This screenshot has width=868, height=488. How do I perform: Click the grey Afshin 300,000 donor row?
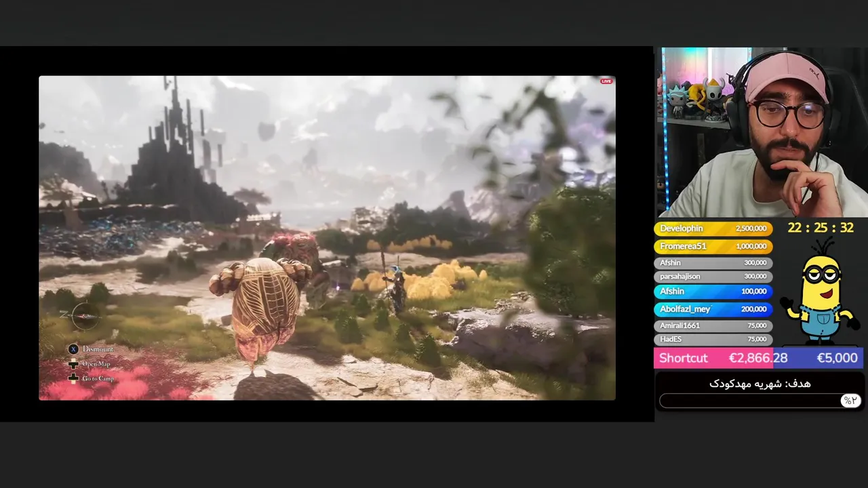(x=713, y=262)
